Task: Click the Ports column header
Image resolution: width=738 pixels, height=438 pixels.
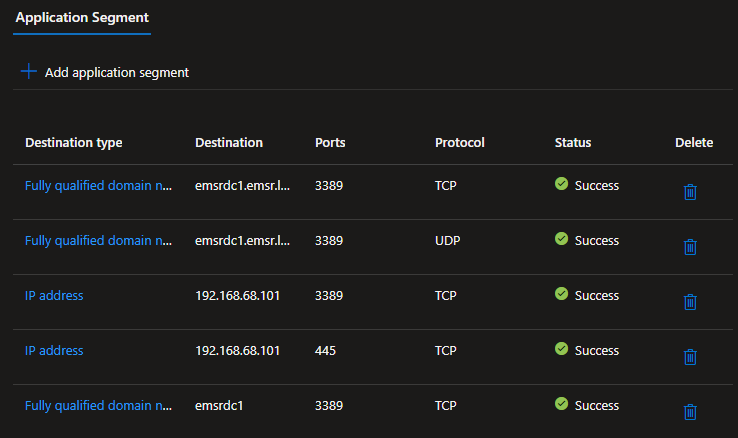Action: (x=330, y=142)
